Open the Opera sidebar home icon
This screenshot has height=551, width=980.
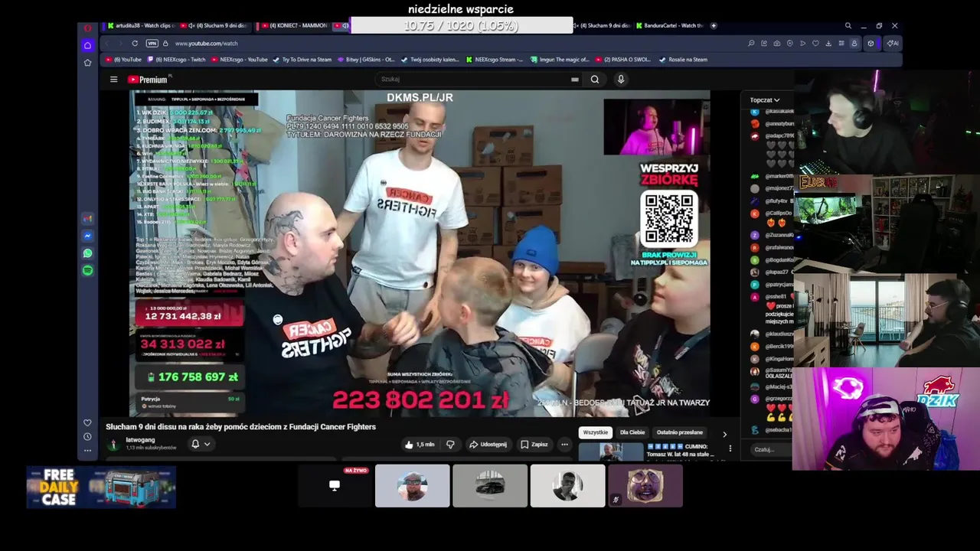tap(87, 45)
